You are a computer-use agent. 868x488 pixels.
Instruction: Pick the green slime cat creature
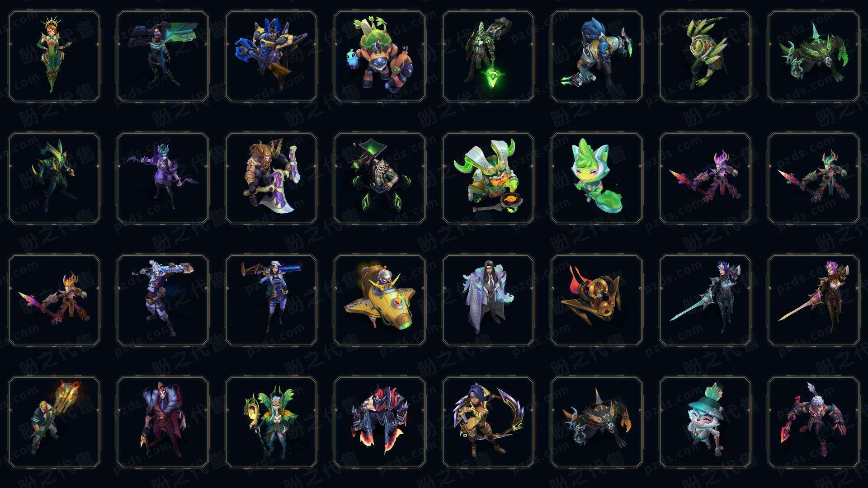click(x=597, y=178)
